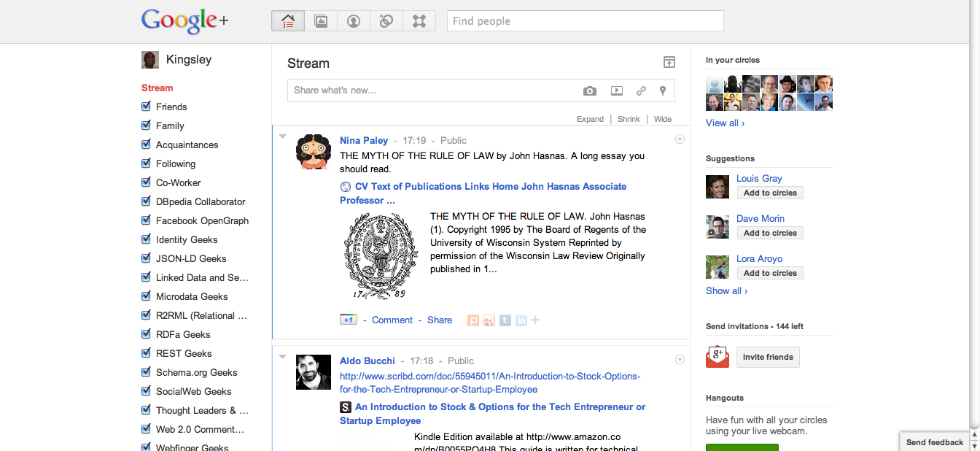This screenshot has height=451, width=980.
Task: Open the Nina Paley name link
Action: pyautogui.click(x=364, y=141)
